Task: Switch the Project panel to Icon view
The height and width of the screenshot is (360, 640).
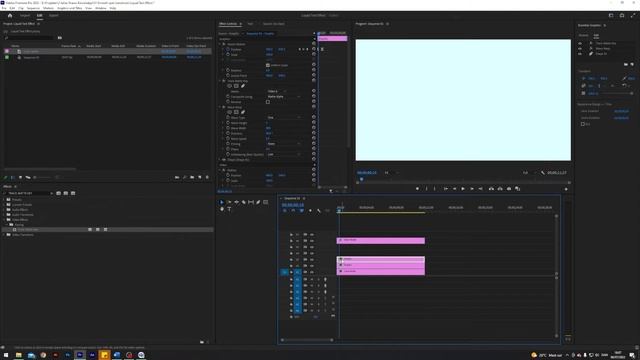Action: 20,178
